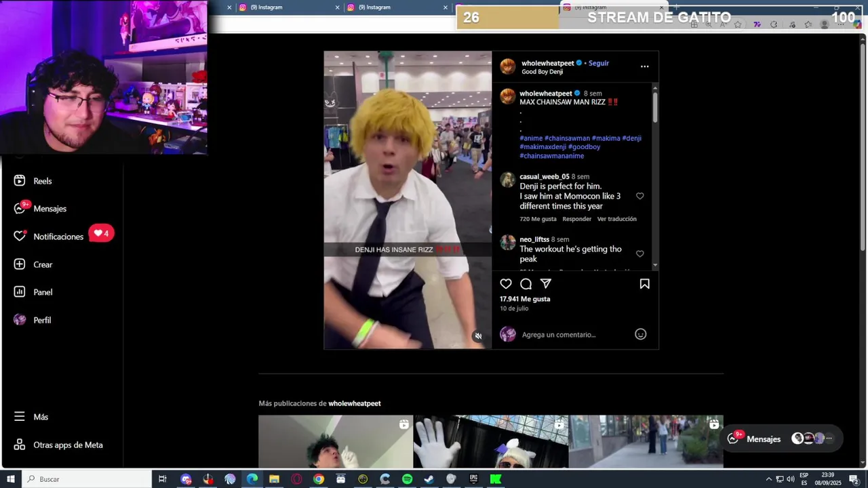Click the Buscar taskbar search box
Screen dimensions: 868x488
pyautogui.click(x=87, y=479)
